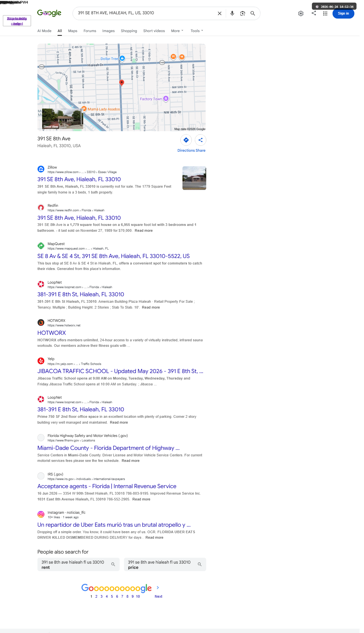
Task: Click the Factory Town marker on the map
Action: tap(166, 99)
